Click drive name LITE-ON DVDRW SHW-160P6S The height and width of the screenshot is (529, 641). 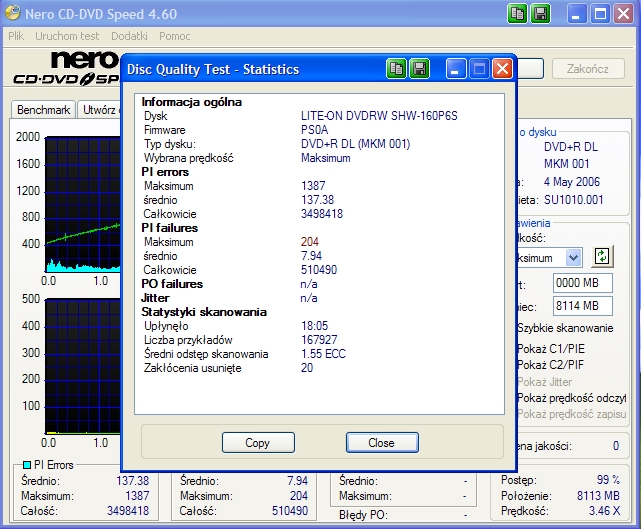point(379,116)
